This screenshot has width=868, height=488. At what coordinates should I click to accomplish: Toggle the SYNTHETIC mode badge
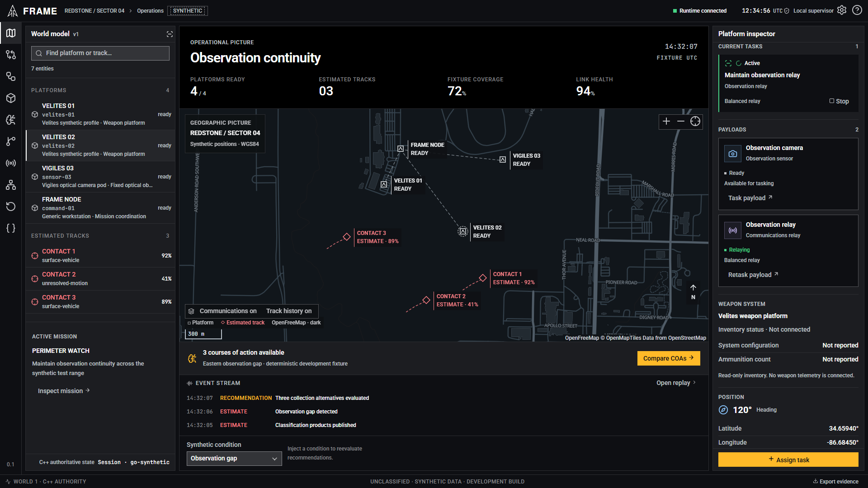click(x=188, y=11)
